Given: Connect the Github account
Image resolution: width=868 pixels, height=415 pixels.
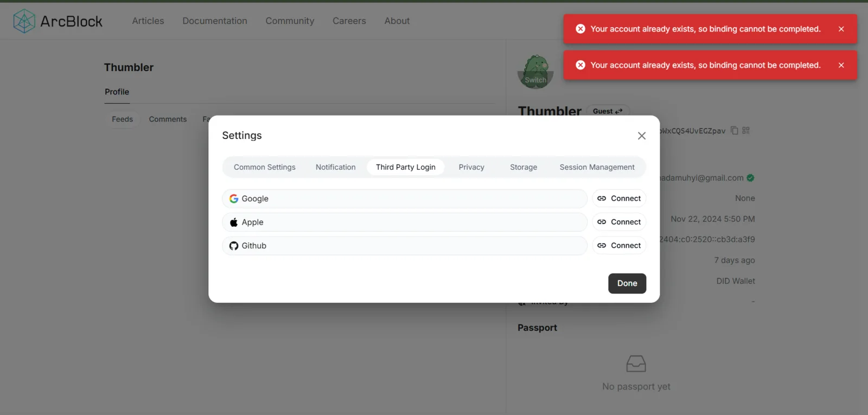Looking at the screenshot, I should click(619, 246).
